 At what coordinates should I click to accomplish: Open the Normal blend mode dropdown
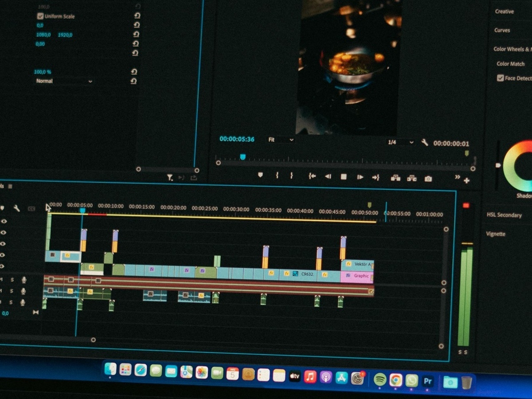64,82
